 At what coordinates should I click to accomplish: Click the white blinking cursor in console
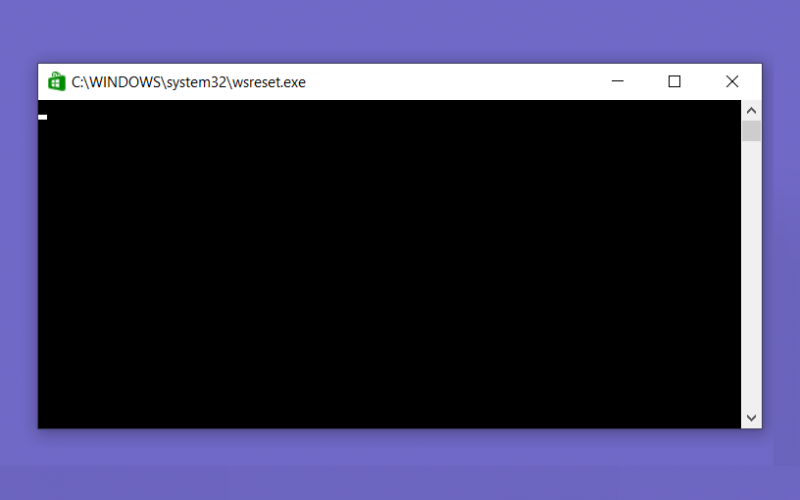click(42, 117)
